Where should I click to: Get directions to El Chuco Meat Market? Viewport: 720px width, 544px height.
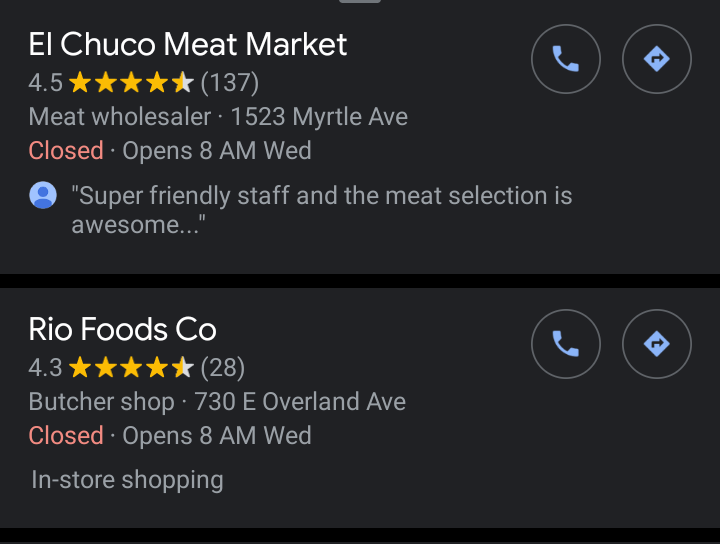[656, 60]
